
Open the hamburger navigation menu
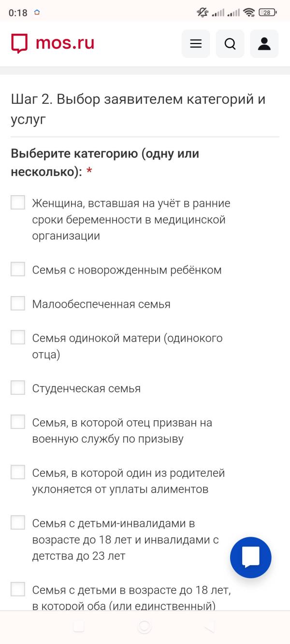(195, 43)
